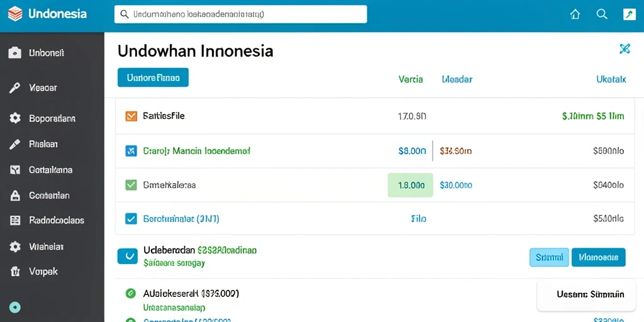
Task: Click the Aulaiekeserait row title
Action: coord(191,293)
